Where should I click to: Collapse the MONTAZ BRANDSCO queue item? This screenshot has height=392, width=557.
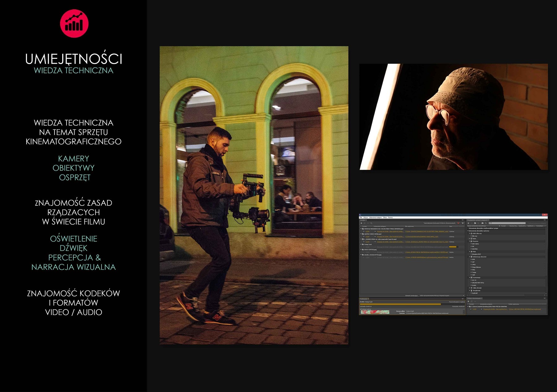coord(361,229)
